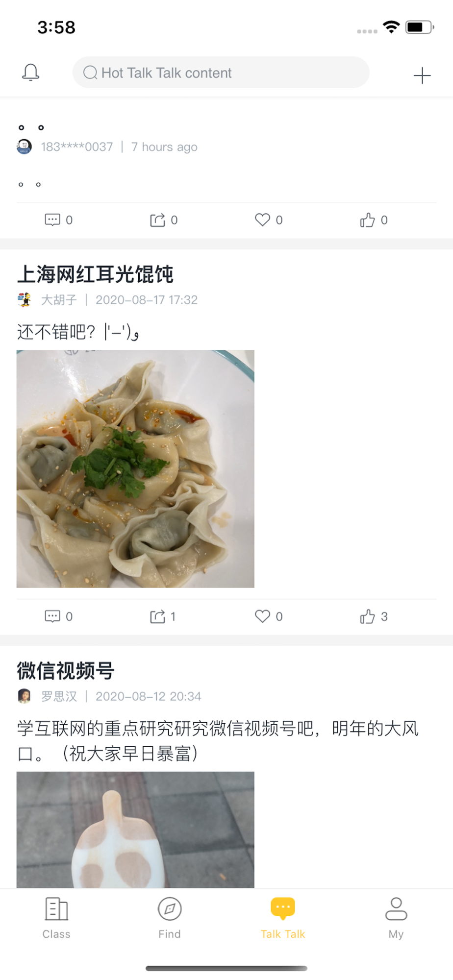
Task: Tap the plus icon to create post
Action: click(x=422, y=75)
